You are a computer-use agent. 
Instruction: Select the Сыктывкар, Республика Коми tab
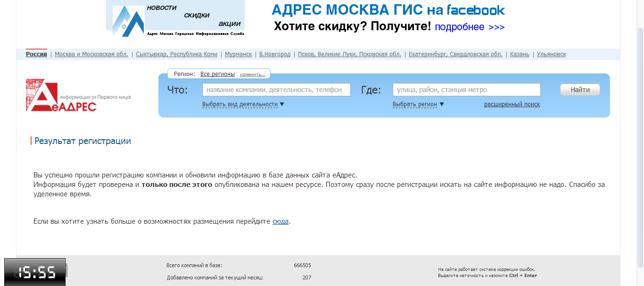tap(176, 54)
